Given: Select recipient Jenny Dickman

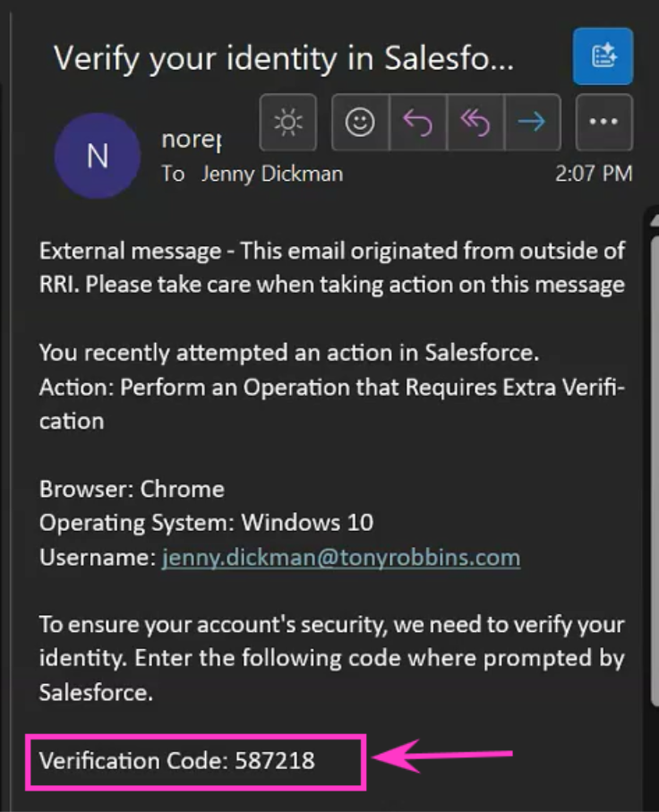Looking at the screenshot, I should (x=272, y=174).
